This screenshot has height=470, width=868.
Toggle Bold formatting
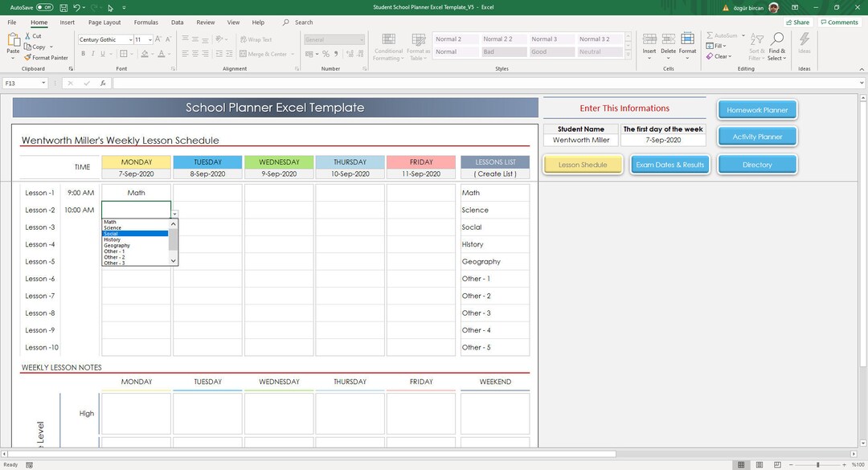[83, 53]
